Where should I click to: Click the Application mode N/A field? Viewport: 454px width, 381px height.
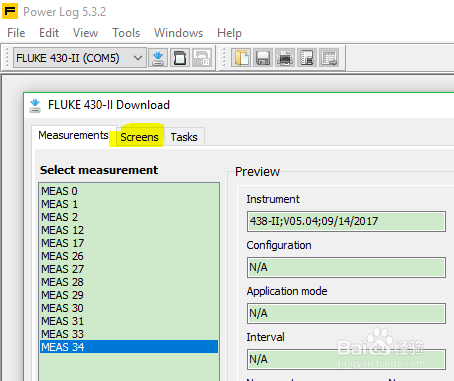pyautogui.click(x=346, y=313)
